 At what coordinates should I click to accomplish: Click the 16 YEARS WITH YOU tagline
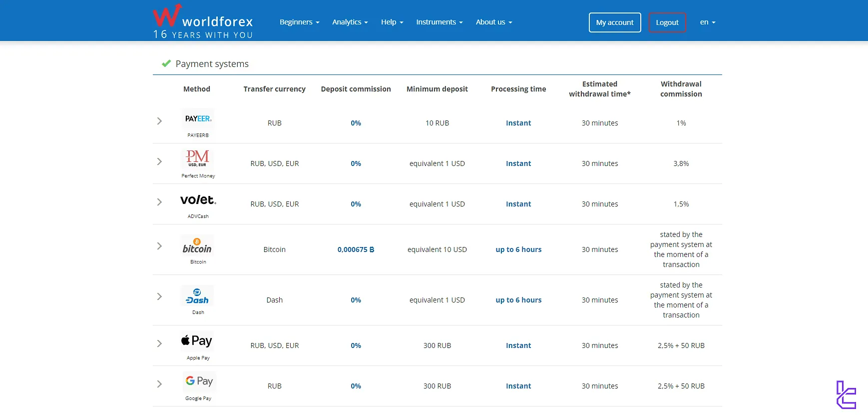coord(203,34)
